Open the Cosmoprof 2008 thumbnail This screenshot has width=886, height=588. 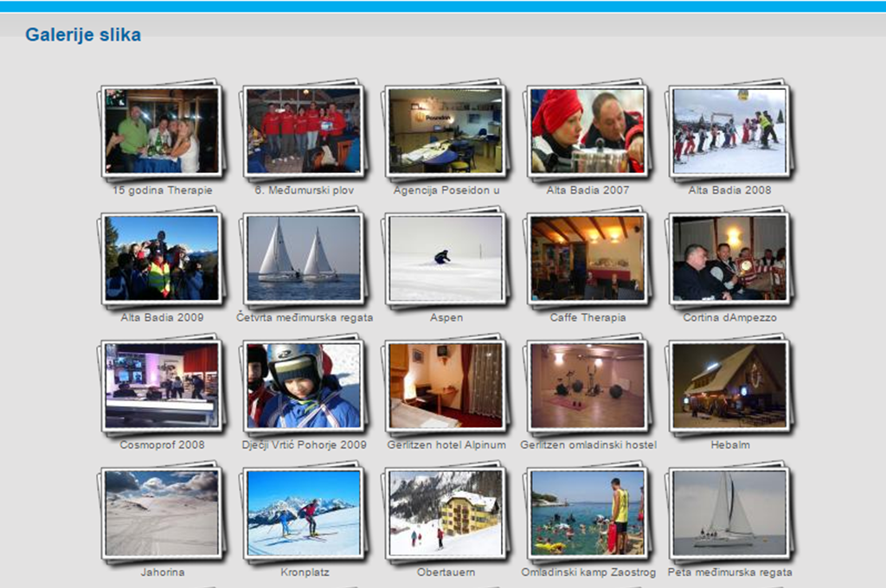click(162, 386)
